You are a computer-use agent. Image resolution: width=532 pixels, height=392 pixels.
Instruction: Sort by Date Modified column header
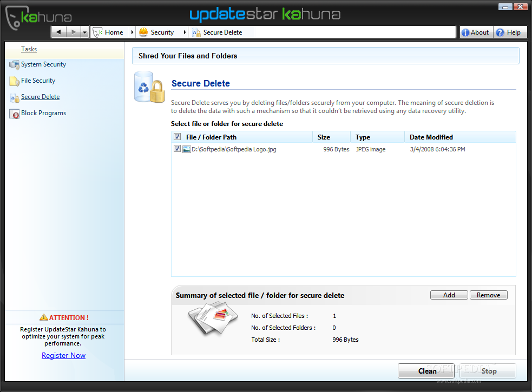pos(460,137)
